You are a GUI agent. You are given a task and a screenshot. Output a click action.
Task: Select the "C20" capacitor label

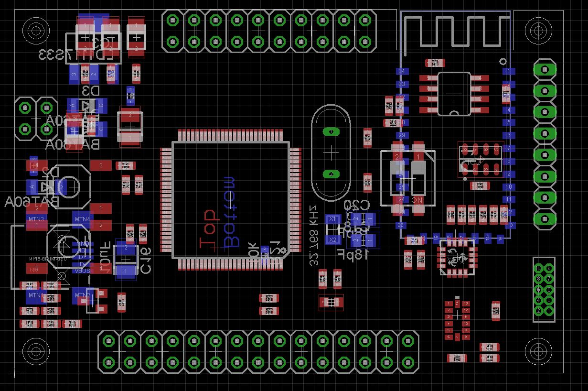pos(357,205)
